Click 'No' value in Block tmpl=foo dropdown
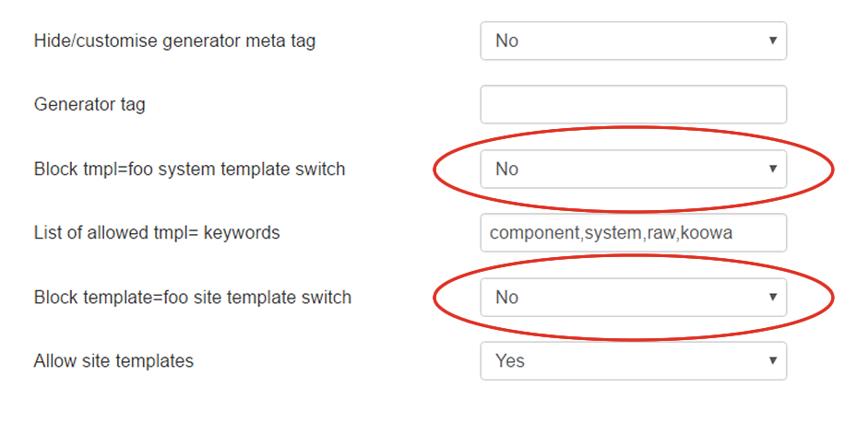868x434 pixels. [506, 170]
